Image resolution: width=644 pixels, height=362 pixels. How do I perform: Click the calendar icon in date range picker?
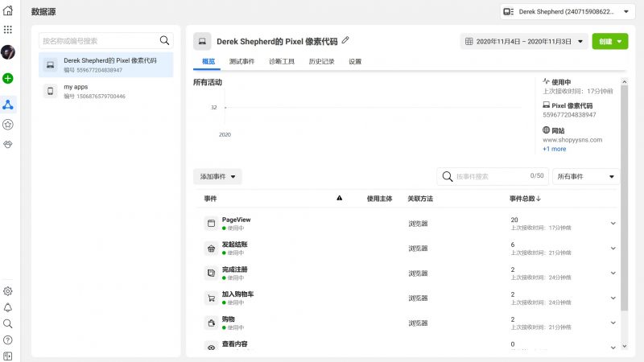(x=469, y=42)
